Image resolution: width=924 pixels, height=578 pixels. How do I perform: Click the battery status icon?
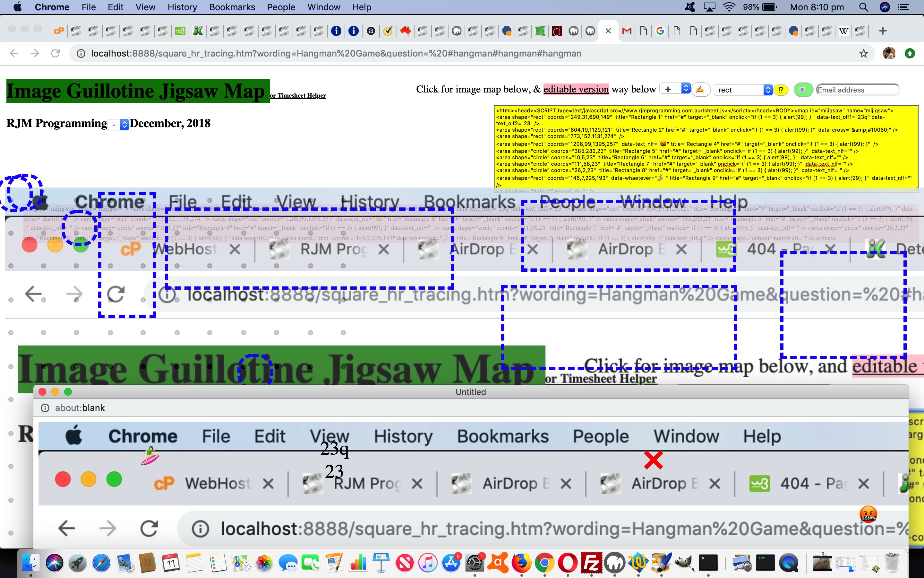pos(769,7)
